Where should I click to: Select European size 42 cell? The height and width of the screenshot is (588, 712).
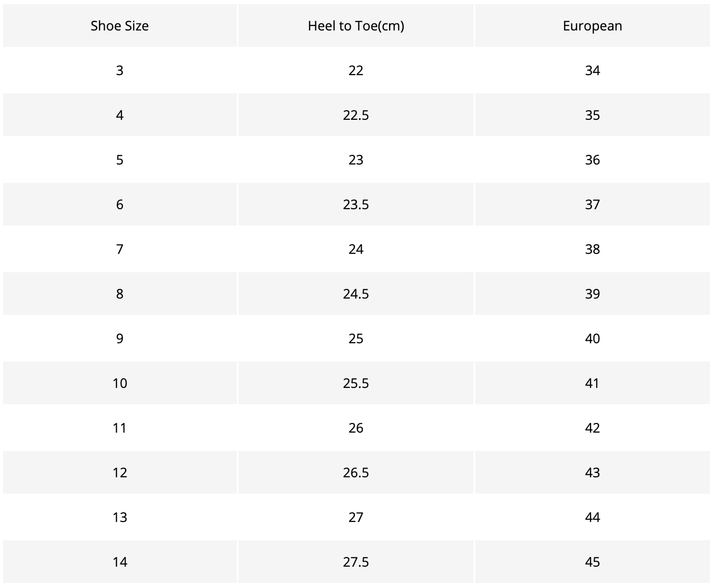(x=592, y=428)
